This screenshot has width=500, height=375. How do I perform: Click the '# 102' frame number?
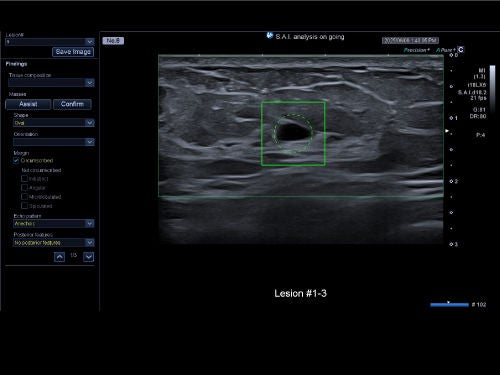coord(479,304)
